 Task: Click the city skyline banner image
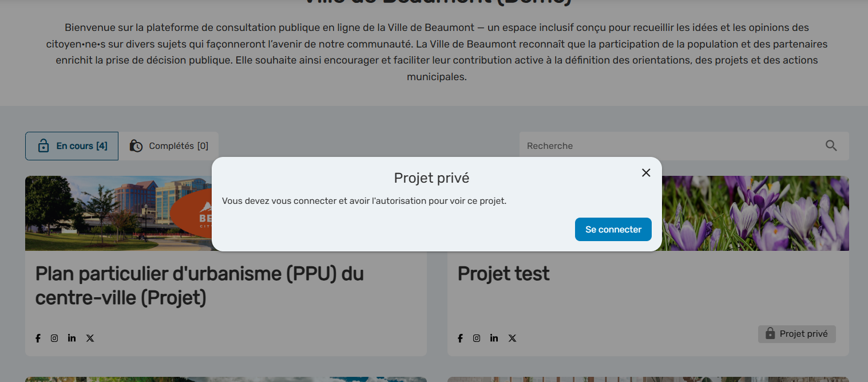tap(114, 213)
